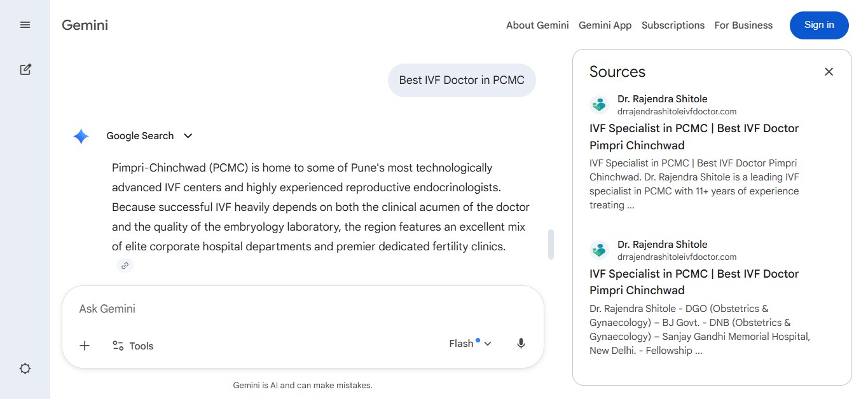The width and height of the screenshot is (868, 399).
Task: Open For Business nav item
Action: (x=743, y=25)
